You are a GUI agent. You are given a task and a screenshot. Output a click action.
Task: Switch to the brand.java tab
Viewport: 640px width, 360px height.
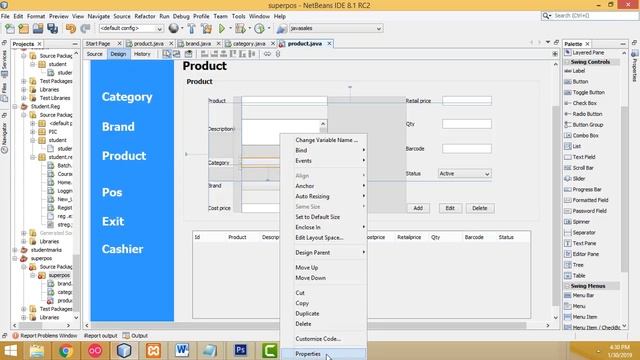198,44
